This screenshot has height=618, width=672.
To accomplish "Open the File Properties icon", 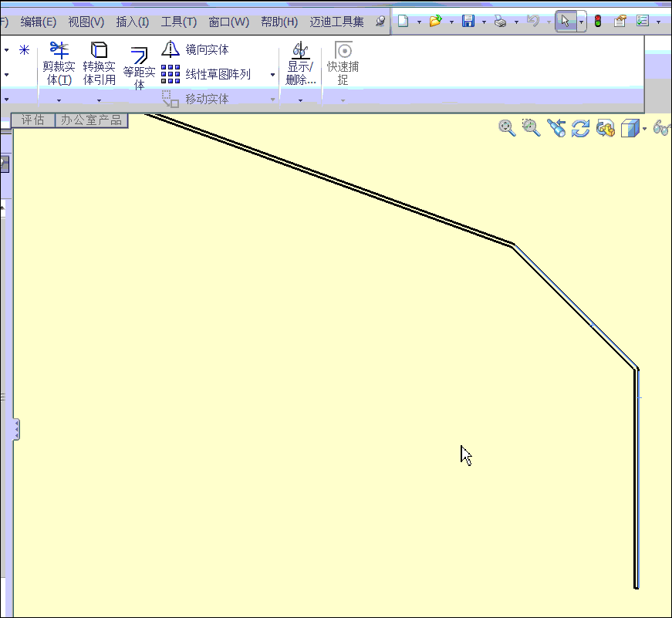I will (x=620, y=21).
